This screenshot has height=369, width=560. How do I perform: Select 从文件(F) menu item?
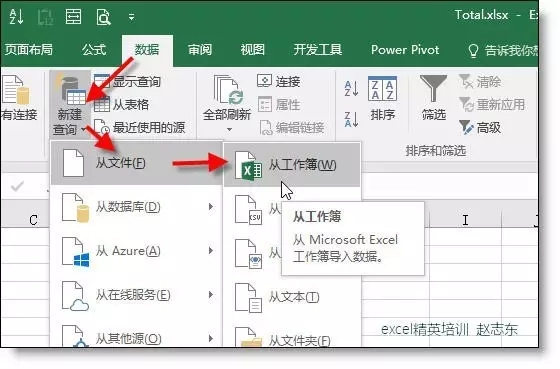136,163
